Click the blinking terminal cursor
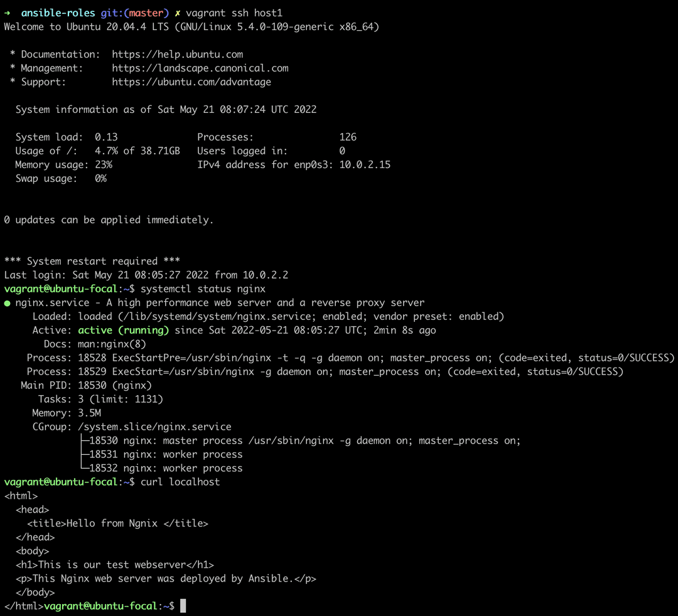678x616 pixels. point(183,605)
